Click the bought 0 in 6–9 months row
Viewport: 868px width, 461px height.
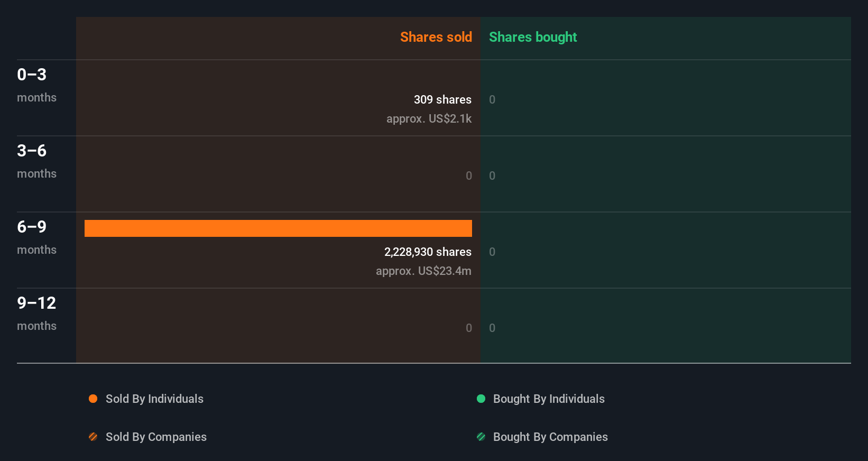[492, 252]
